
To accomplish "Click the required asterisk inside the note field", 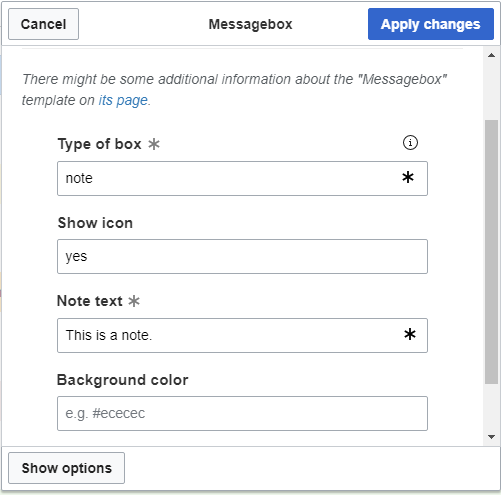I will point(408,177).
